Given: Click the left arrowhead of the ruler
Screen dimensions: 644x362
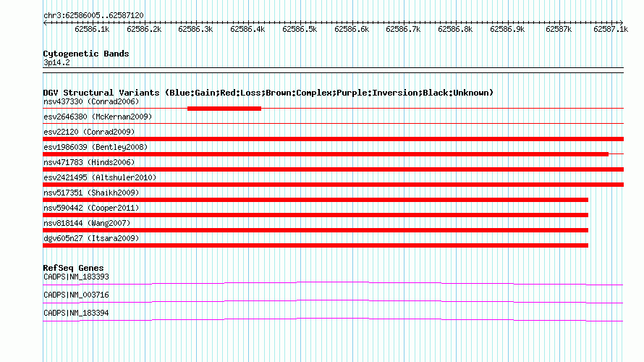Looking at the screenshot, I should (45, 22).
